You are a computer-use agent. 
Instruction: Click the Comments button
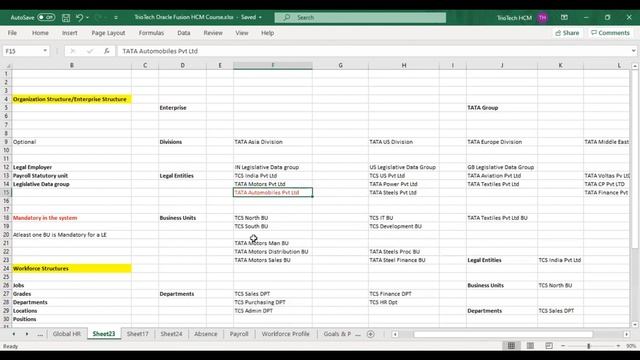coord(610,33)
